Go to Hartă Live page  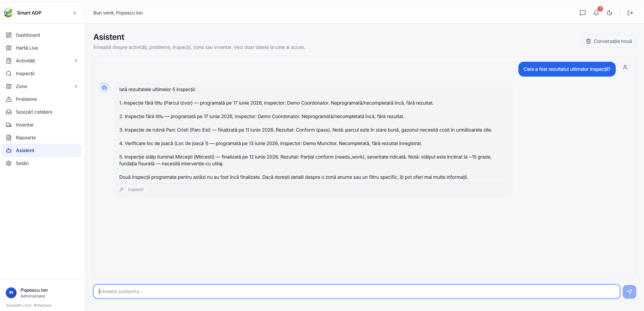pos(41,48)
